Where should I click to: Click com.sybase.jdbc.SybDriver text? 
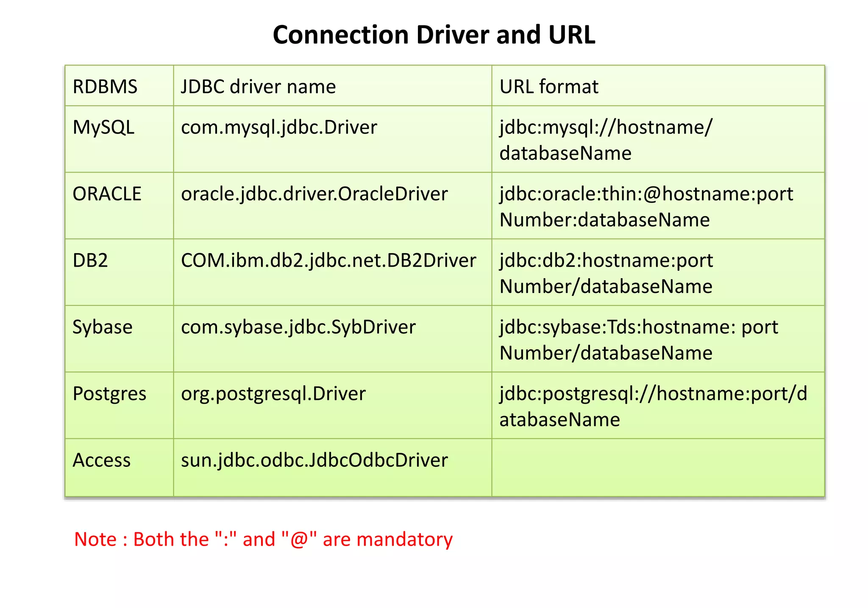(298, 327)
